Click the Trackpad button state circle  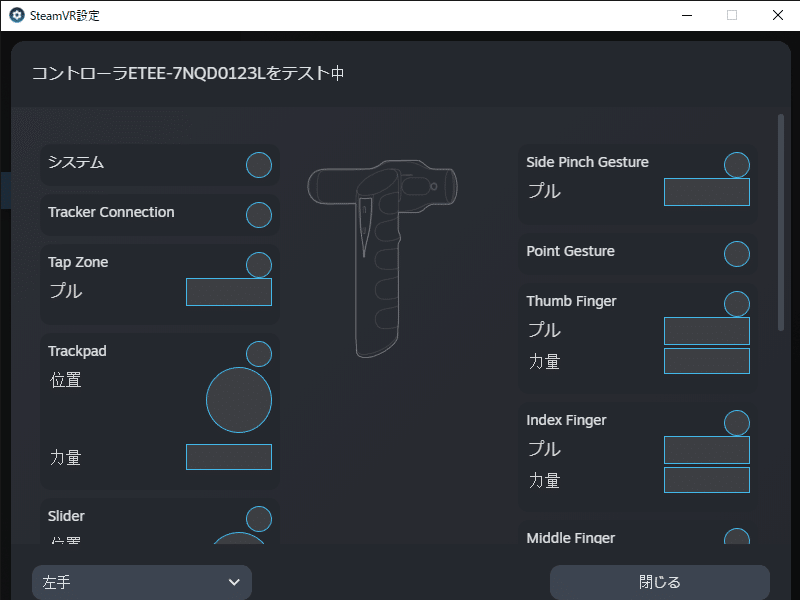[x=259, y=354]
